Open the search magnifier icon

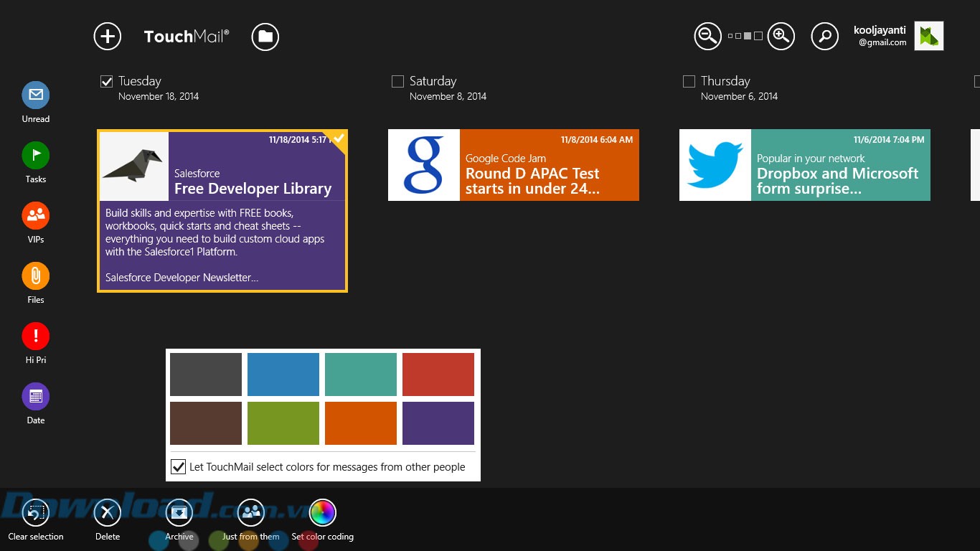pos(825,37)
